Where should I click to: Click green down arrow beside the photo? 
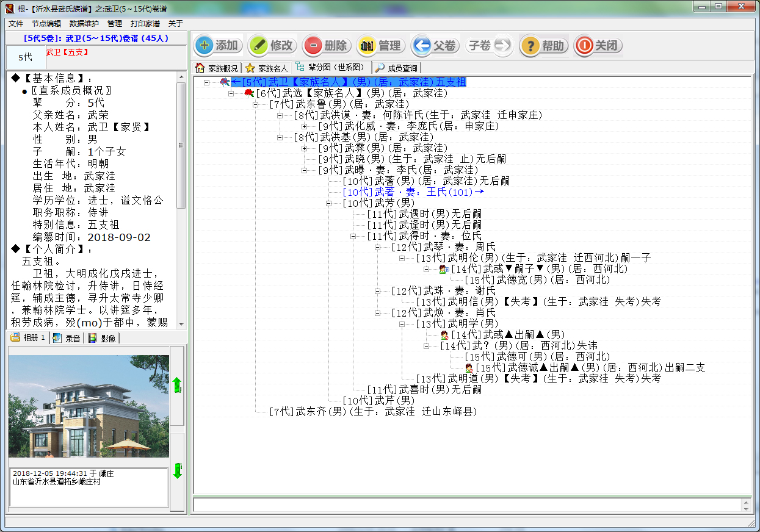pos(177,471)
